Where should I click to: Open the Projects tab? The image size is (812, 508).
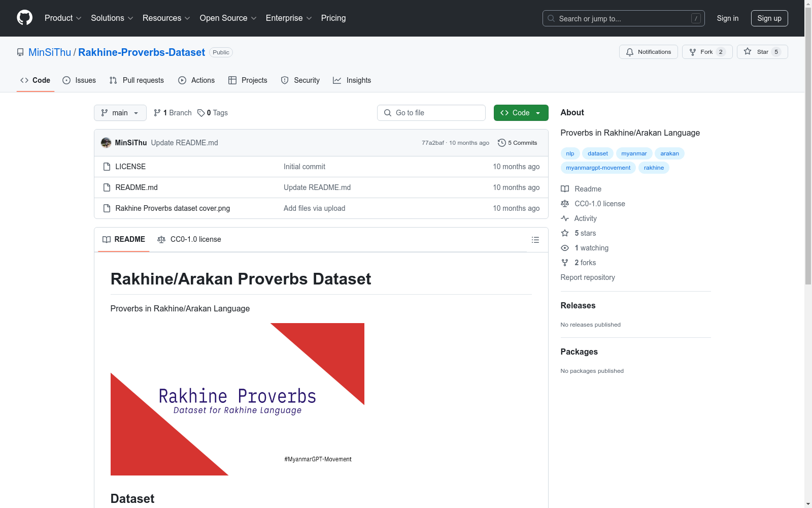click(248, 80)
